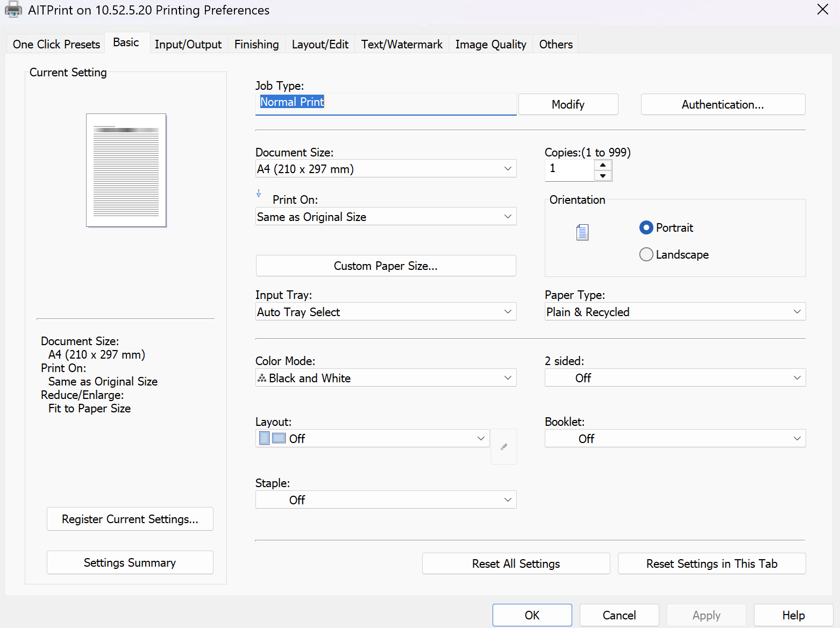Decrease copies with the down arrow
The width and height of the screenshot is (840, 628).
[x=603, y=176]
